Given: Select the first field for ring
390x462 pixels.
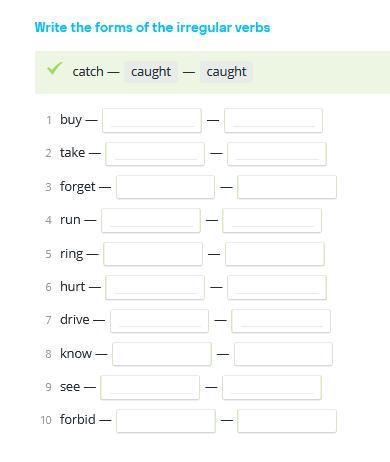Looking at the screenshot, I should [153, 254].
